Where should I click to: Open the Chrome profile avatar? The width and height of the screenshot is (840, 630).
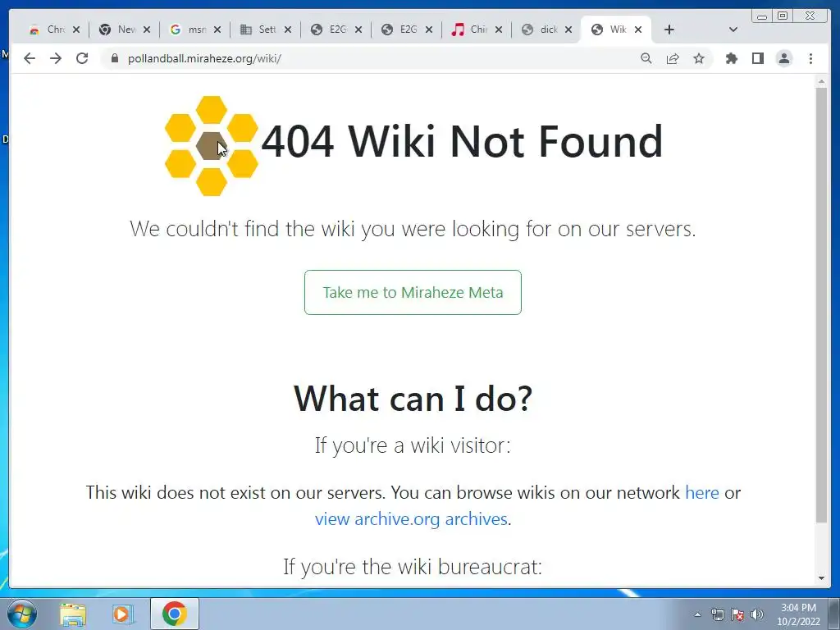[x=783, y=58]
